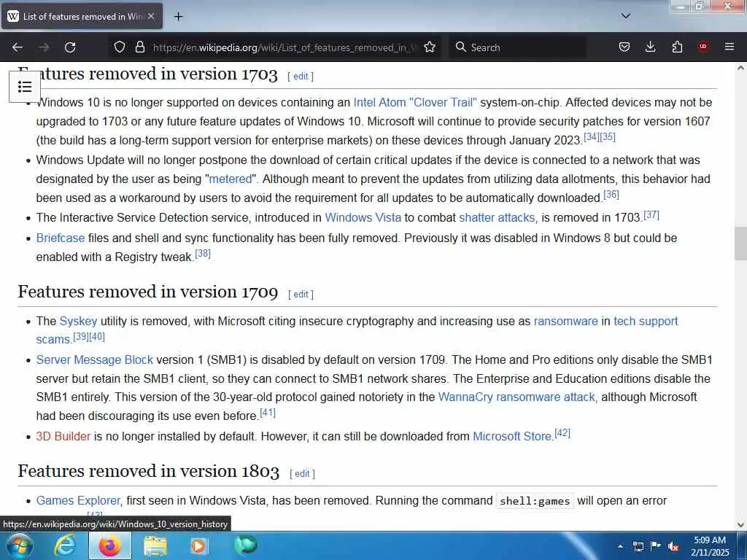Viewport: 747px width, 560px height.
Task: Edit the version 1709 section
Action: pyautogui.click(x=301, y=295)
